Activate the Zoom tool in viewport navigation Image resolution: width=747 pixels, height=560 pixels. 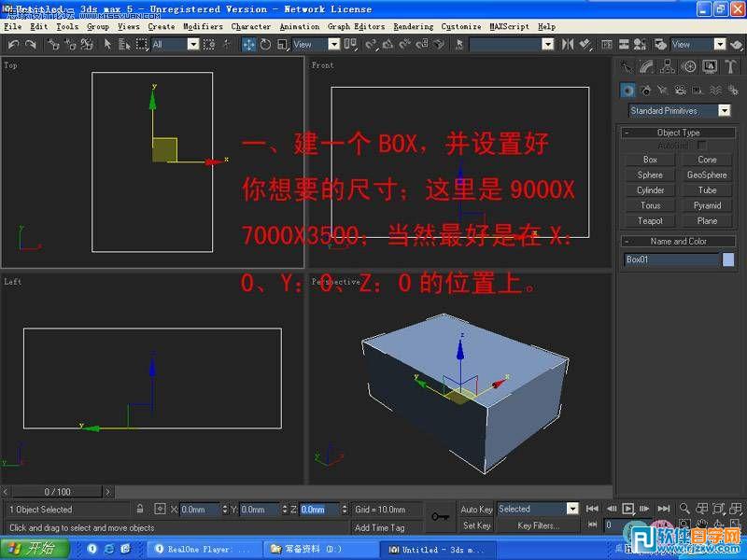(685, 508)
